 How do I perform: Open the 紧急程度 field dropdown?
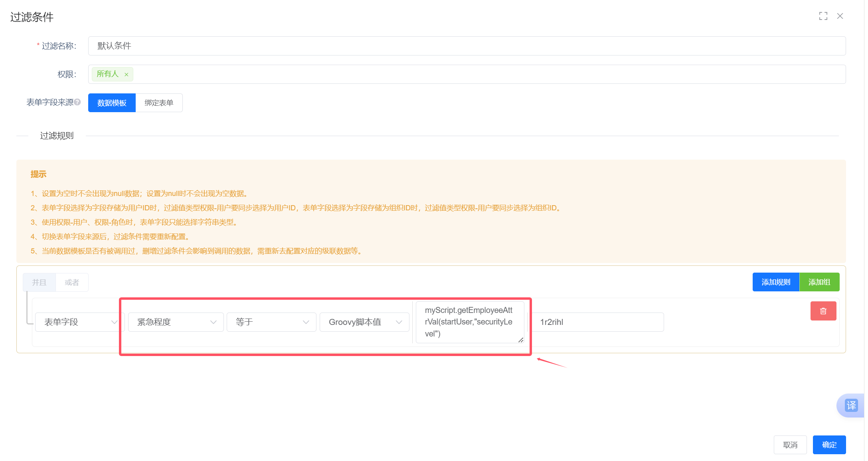176,322
